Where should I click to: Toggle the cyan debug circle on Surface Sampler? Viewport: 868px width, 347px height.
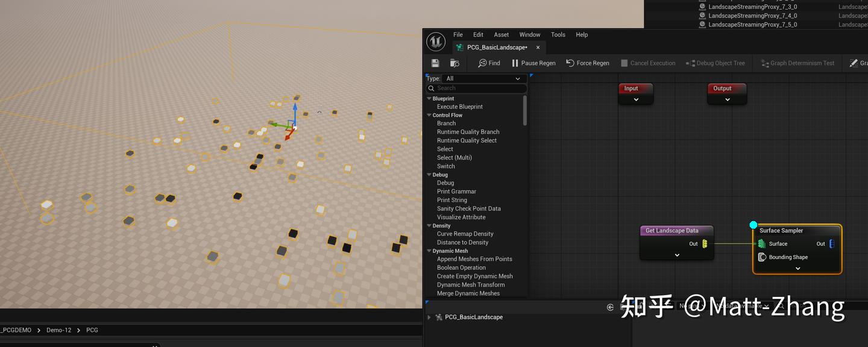753,225
